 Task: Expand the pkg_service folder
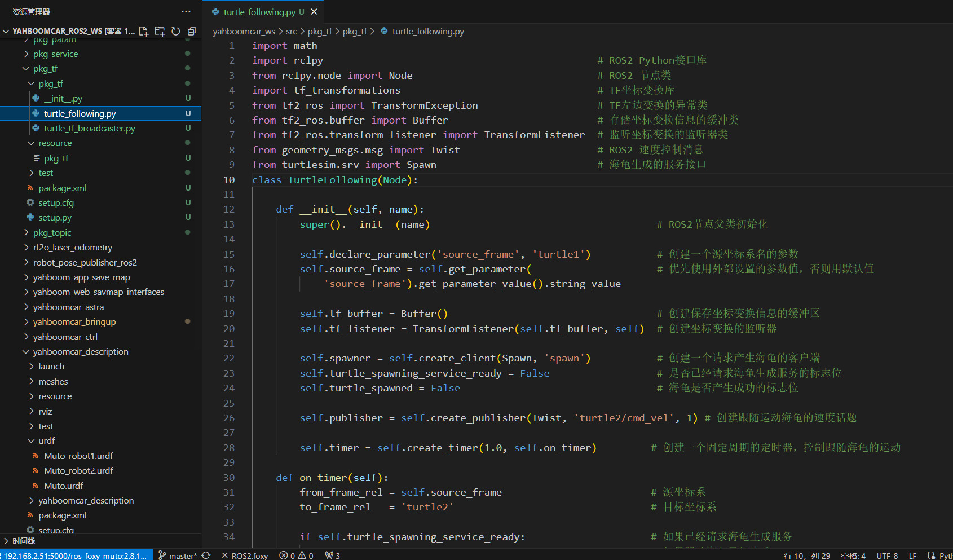[x=55, y=54]
